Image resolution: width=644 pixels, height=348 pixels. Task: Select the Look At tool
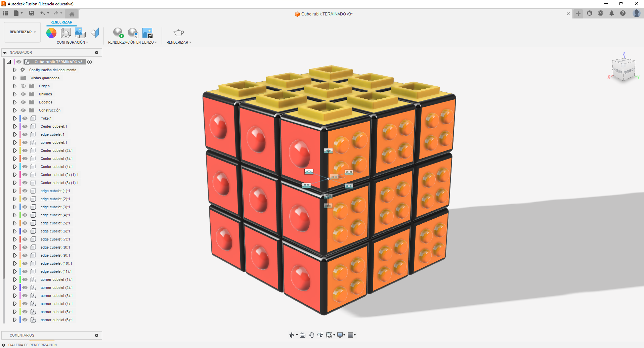pos(303,335)
